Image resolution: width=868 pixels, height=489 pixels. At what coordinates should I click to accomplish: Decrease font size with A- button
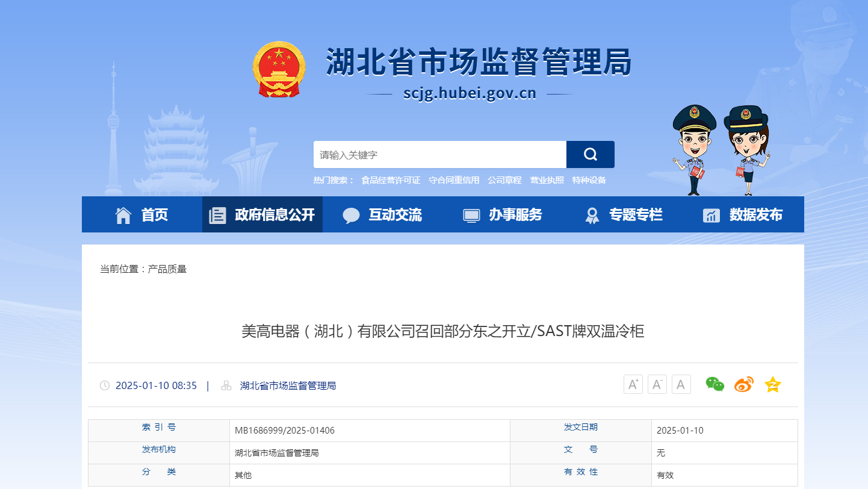click(x=657, y=384)
